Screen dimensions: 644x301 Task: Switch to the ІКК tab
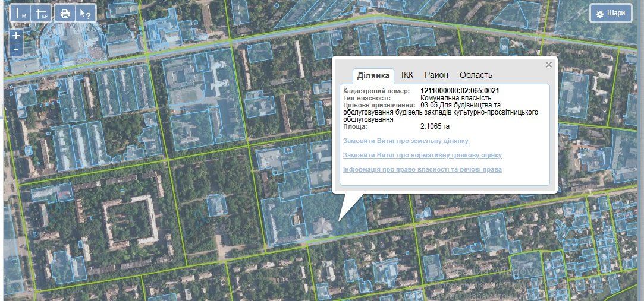pyautogui.click(x=407, y=75)
